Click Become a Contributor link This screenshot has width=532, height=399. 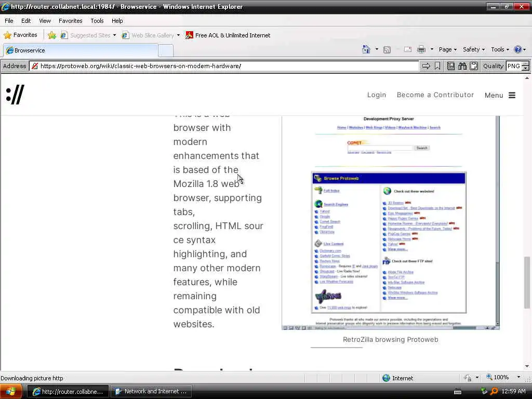435,95
